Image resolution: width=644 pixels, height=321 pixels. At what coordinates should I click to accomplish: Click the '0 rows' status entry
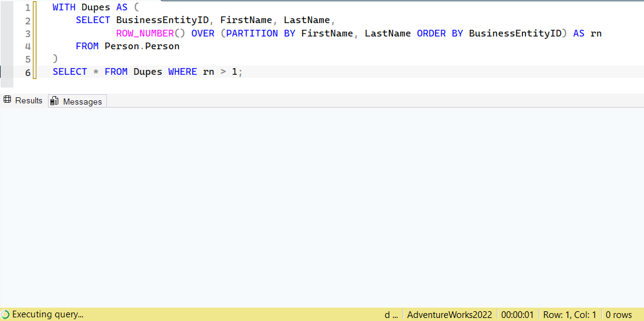pyautogui.click(x=619, y=315)
